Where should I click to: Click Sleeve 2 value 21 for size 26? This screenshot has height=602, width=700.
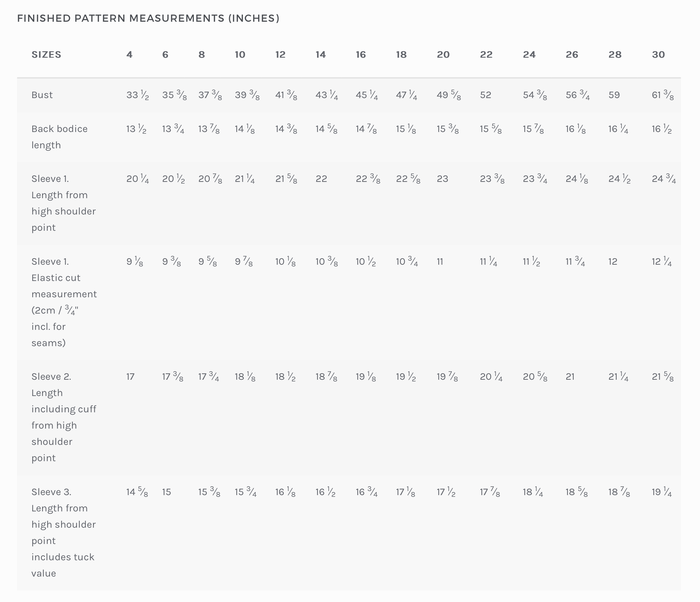pyautogui.click(x=570, y=377)
